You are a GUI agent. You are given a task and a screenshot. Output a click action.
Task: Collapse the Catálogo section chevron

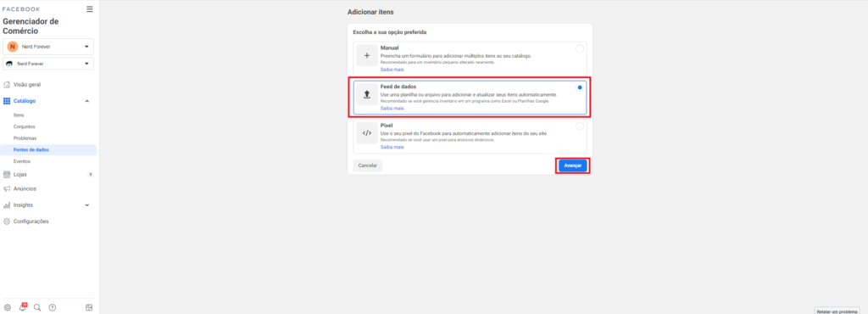coord(87,101)
